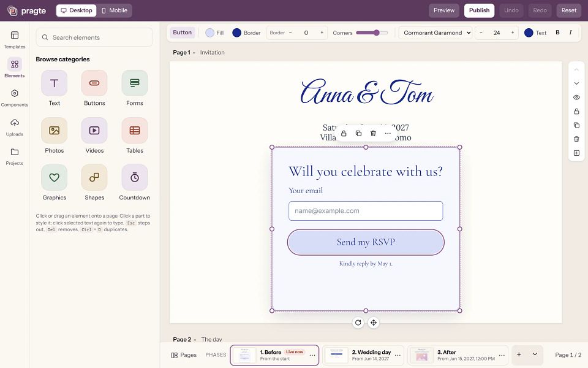This screenshot has height=368, width=588.
Task: Adjust the Corners radius slider
Action: click(x=372, y=33)
